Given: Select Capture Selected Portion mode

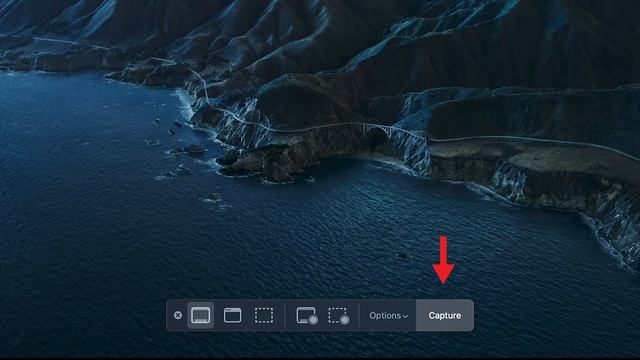Looking at the screenshot, I should (x=264, y=316).
